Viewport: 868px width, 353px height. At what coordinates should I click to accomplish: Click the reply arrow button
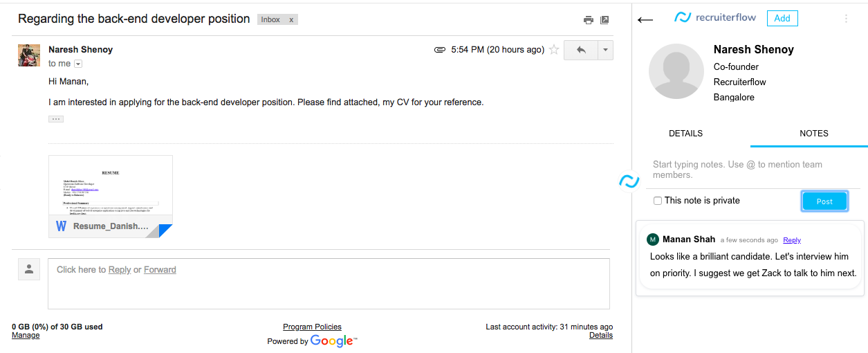(581, 51)
